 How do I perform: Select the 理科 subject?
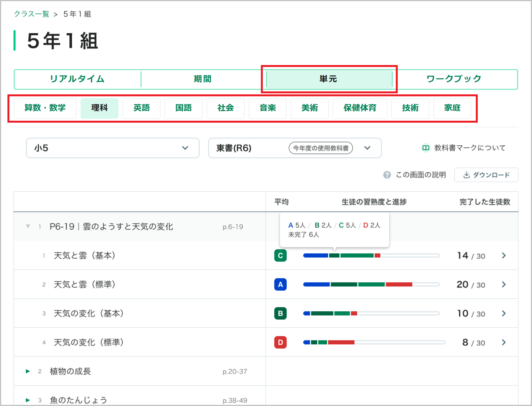point(99,108)
